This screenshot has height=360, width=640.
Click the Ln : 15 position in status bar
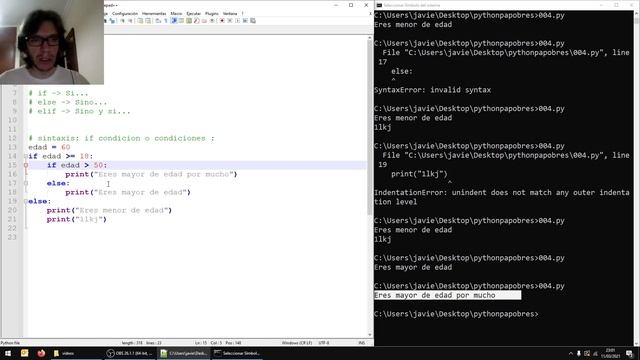pos(201,343)
